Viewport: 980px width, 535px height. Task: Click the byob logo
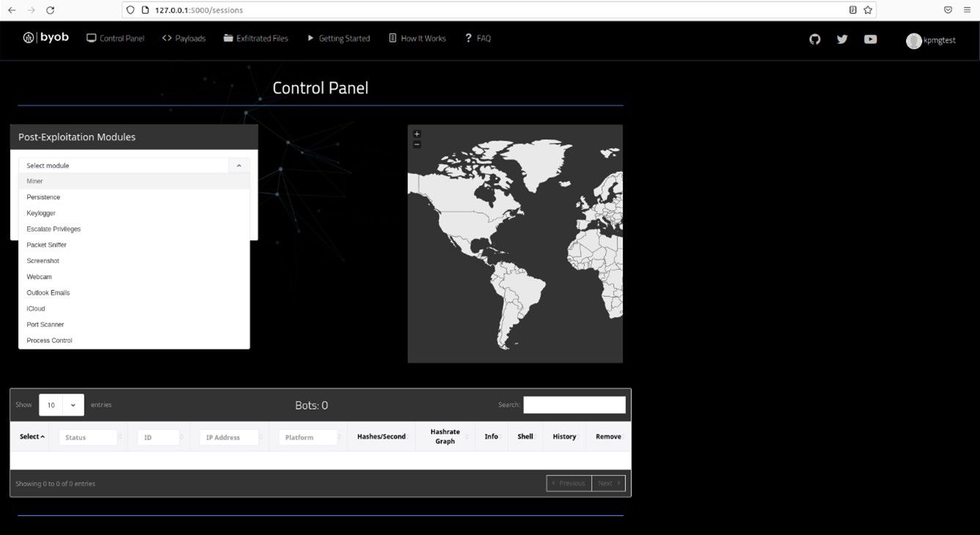tap(45, 38)
